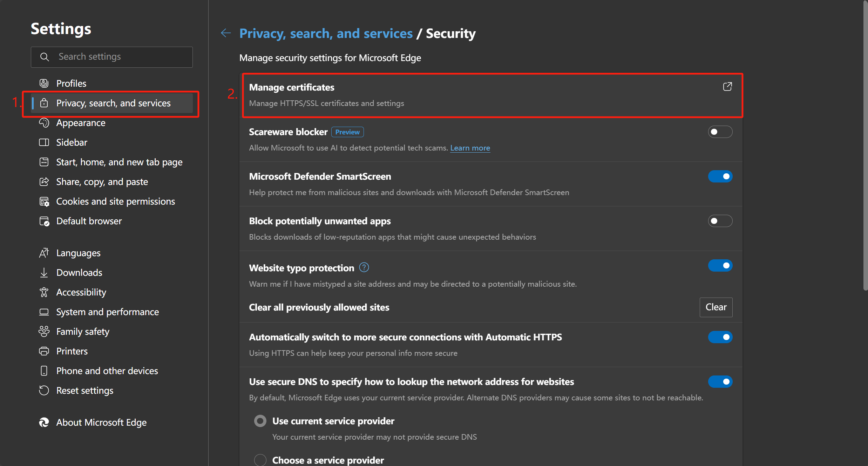Follow the Learn more link for Scareware blocker
Screen dimensions: 868x466
pos(470,148)
